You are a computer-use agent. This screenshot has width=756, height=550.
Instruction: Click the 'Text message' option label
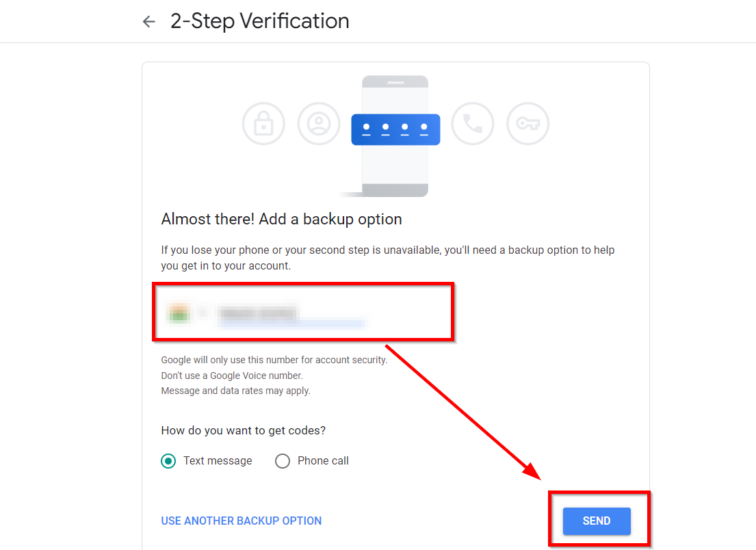click(x=218, y=461)
